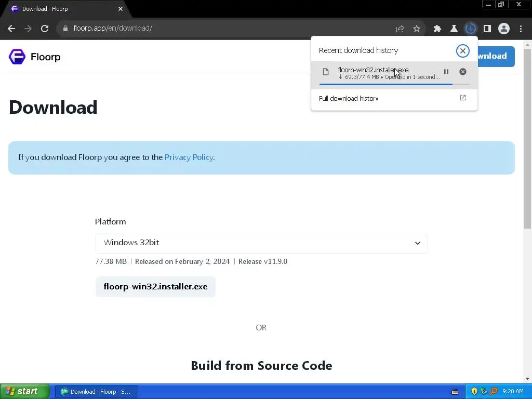The height and width of the screenshot is (399, 532).
Task: Open the Chrome labs flask icon
Action: click(454, 29)
